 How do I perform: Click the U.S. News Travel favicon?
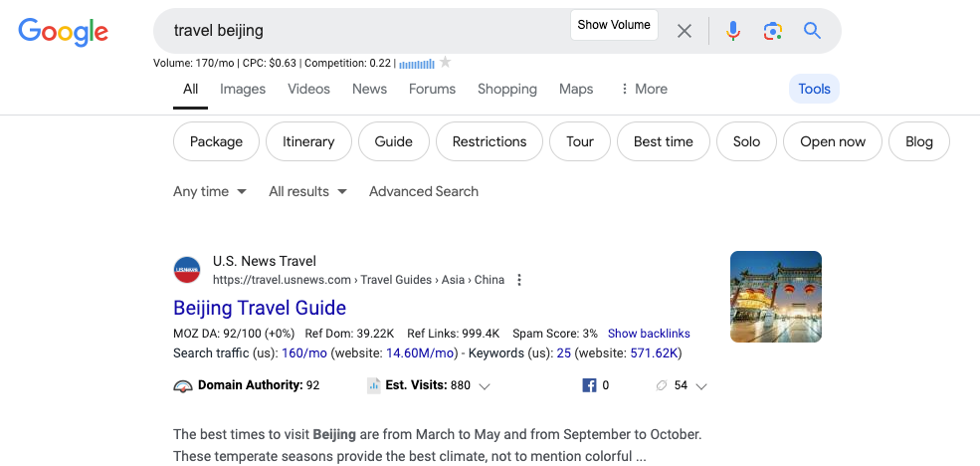pos(187,270)
